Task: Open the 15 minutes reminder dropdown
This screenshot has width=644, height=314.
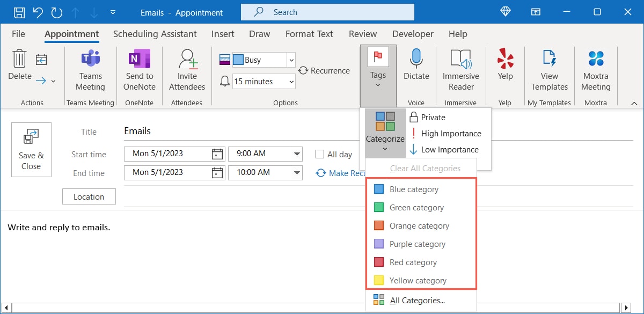Action: [x=291, y=81]
